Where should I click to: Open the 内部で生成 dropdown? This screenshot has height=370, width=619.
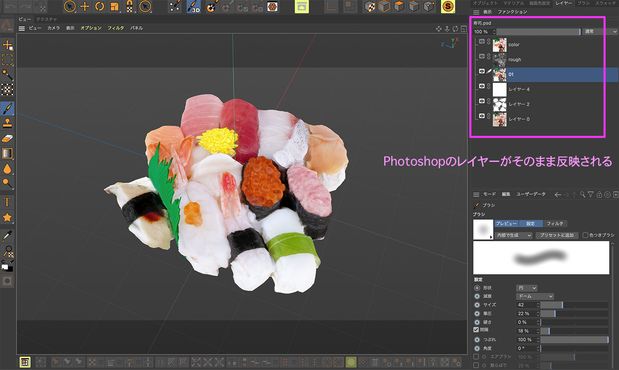tap(514, 235)
